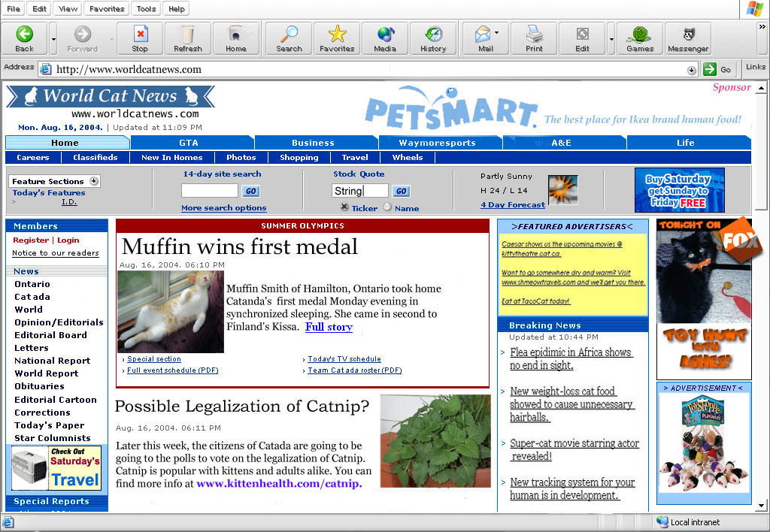This screenshot has height=532, width=770.
Task: Expand the Mail button dropdown arrow
Action: (497, 33)
